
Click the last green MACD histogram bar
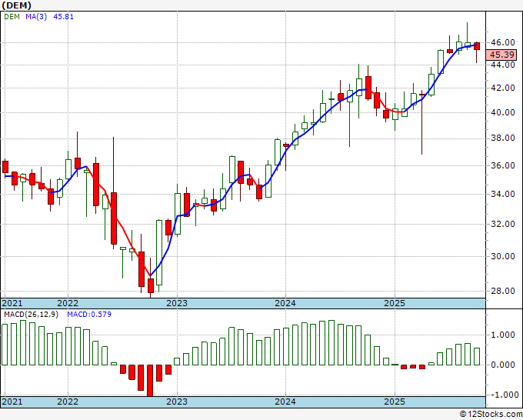[x=477, y=356]
